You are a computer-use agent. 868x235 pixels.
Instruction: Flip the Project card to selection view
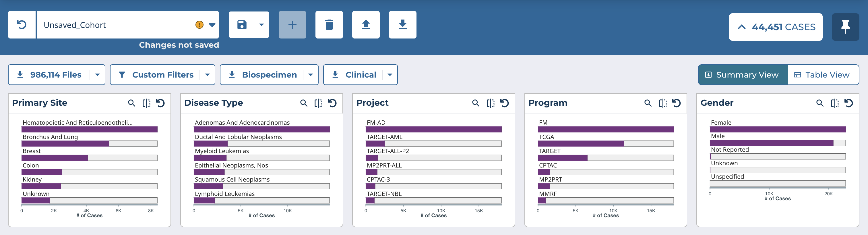(x=490, y=103)
